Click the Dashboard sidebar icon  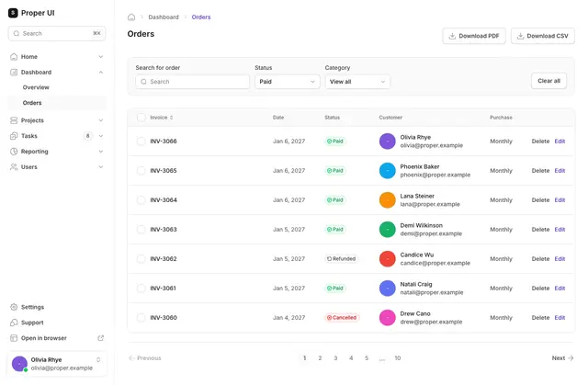pos(14,72)
